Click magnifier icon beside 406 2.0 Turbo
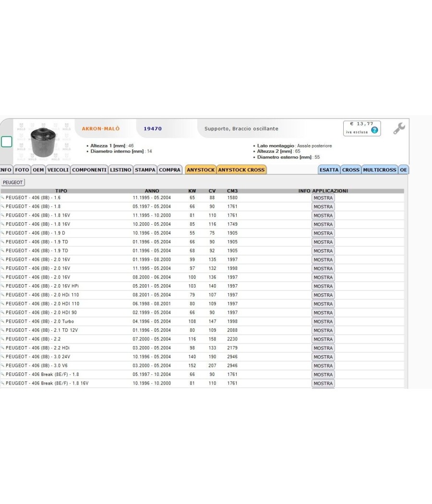Viewport: 432px width, 504px height. point(2,322)
